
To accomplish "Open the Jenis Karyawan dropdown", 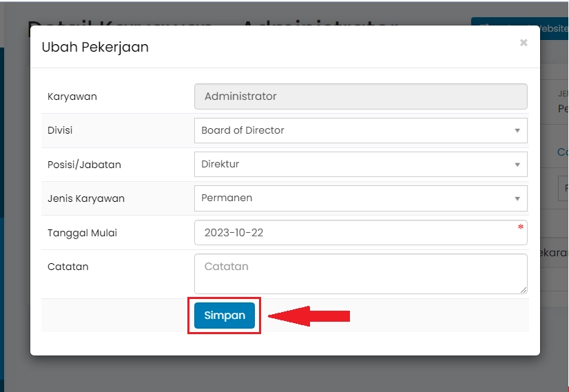I will [x=360, y=198].
